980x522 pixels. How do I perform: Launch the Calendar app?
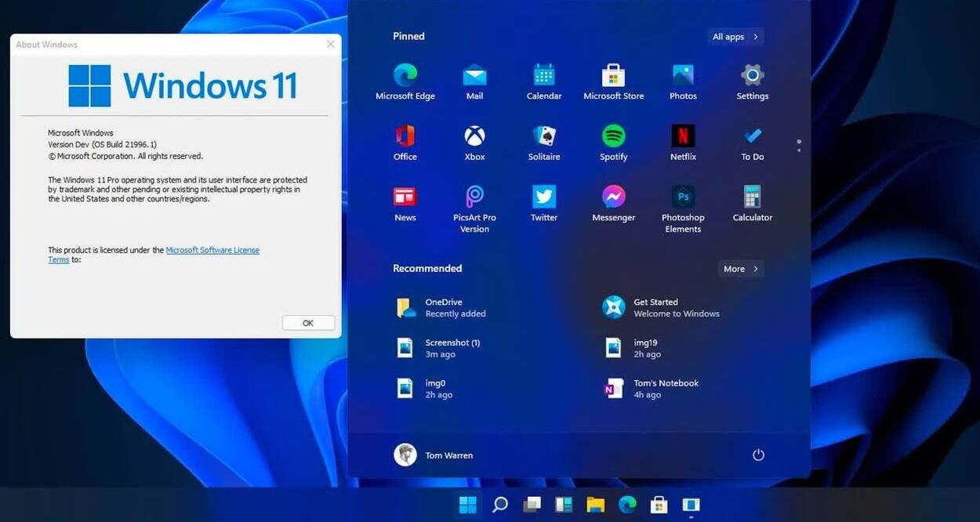544,82
